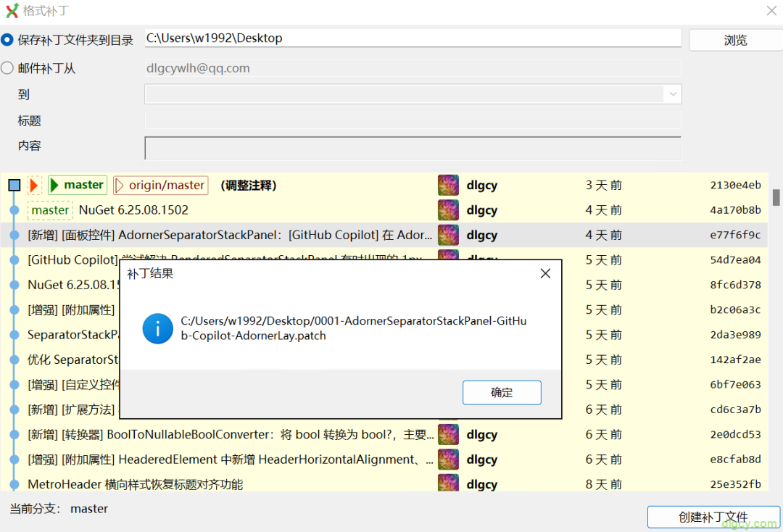Click avatar on MetroHeader commit row
783x532 pixels.
click(x=448, y=483)
